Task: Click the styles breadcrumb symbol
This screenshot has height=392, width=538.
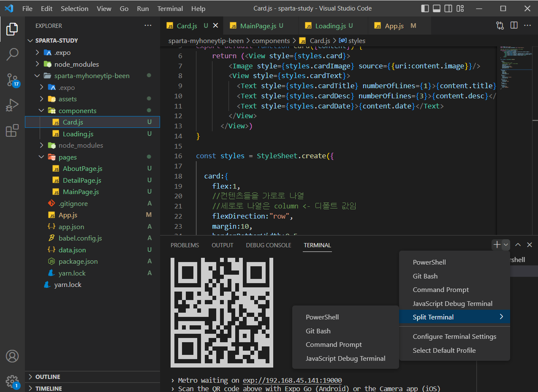Action: click(352, 41)
